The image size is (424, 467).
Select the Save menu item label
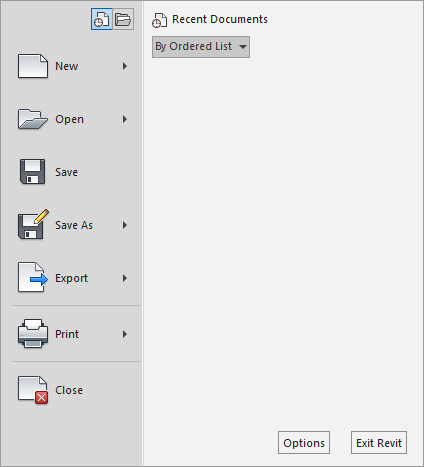(x=66, y=172)
